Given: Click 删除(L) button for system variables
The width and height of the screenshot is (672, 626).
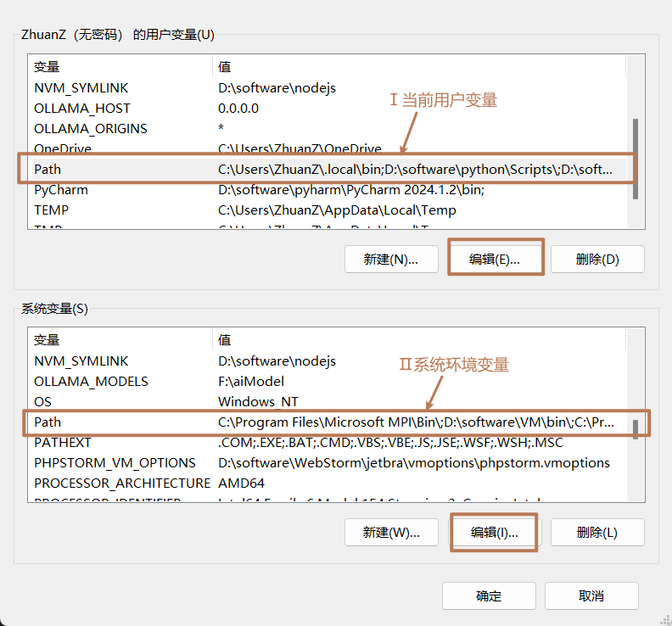Looking at the screenshot, I should coord(597,532).
